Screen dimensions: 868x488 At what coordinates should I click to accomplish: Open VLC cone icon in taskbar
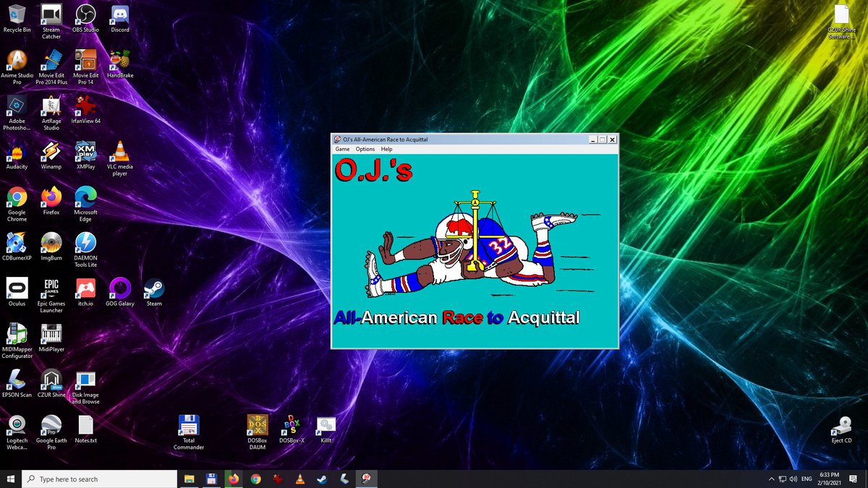[299, 479]
